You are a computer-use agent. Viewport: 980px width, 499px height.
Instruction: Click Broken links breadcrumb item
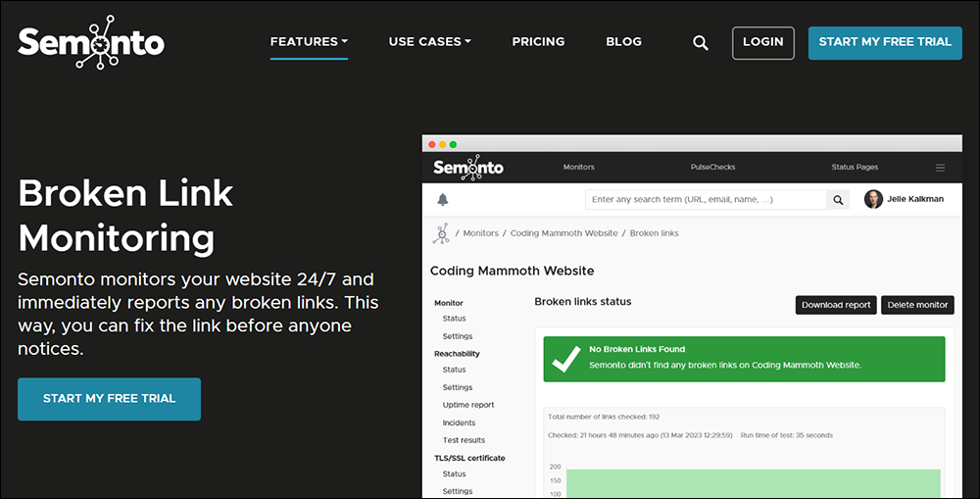coord(654,233)
